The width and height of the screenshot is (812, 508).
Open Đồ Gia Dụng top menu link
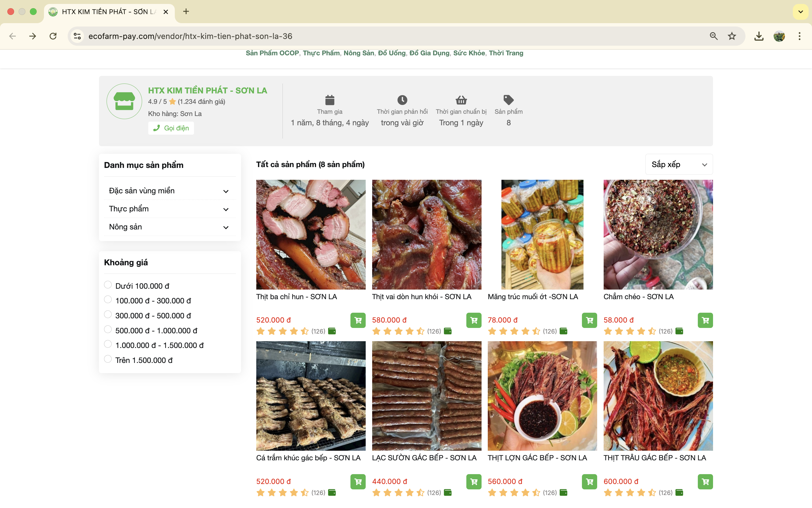tap(429, 53)
